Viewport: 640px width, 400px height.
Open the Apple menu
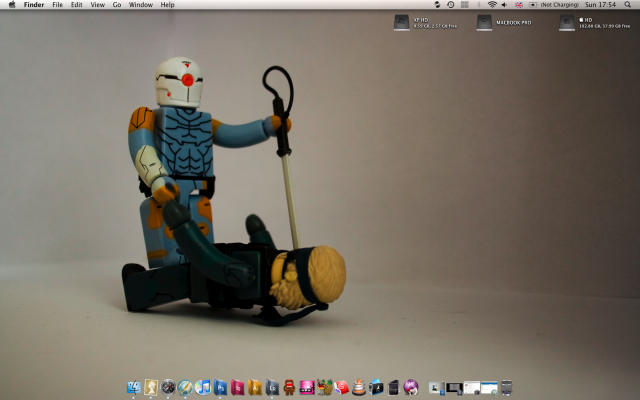coord(12,4)
